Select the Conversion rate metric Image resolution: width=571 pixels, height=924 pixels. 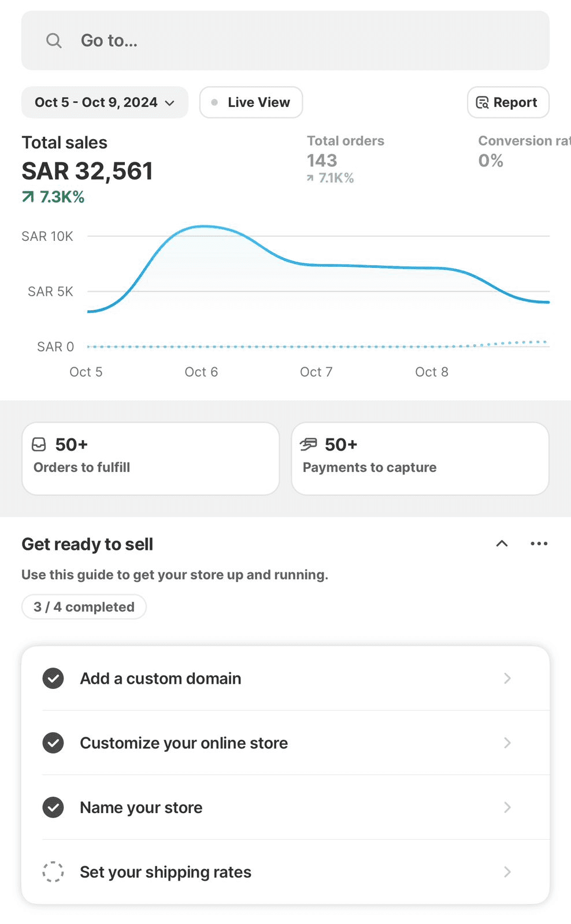(x=520, y=151)
